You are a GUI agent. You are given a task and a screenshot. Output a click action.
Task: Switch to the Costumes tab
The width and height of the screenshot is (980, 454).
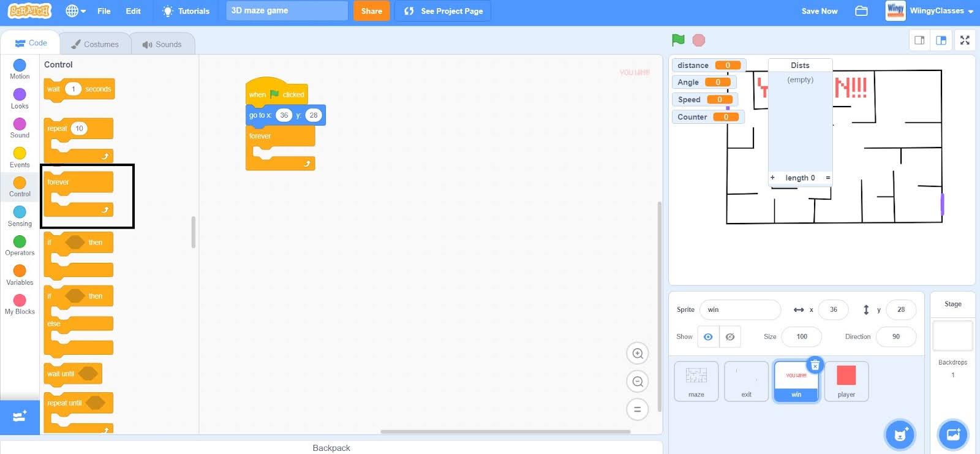coord(95,44)
